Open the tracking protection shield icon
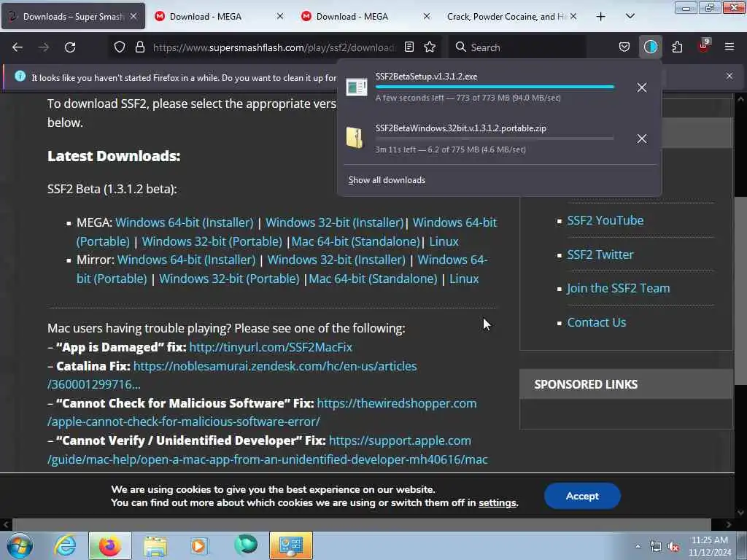 coord(120,47)
